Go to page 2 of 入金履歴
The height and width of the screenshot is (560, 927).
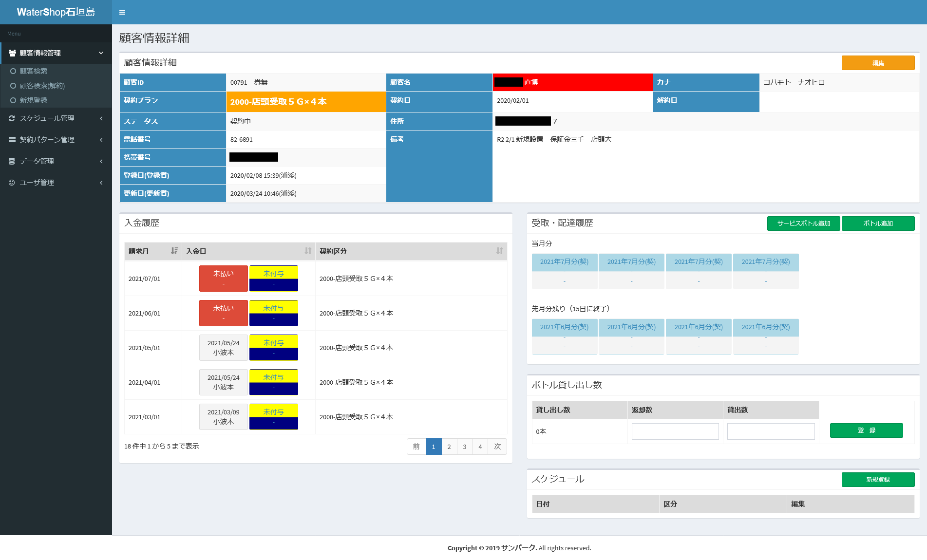[x=449, y=447]
